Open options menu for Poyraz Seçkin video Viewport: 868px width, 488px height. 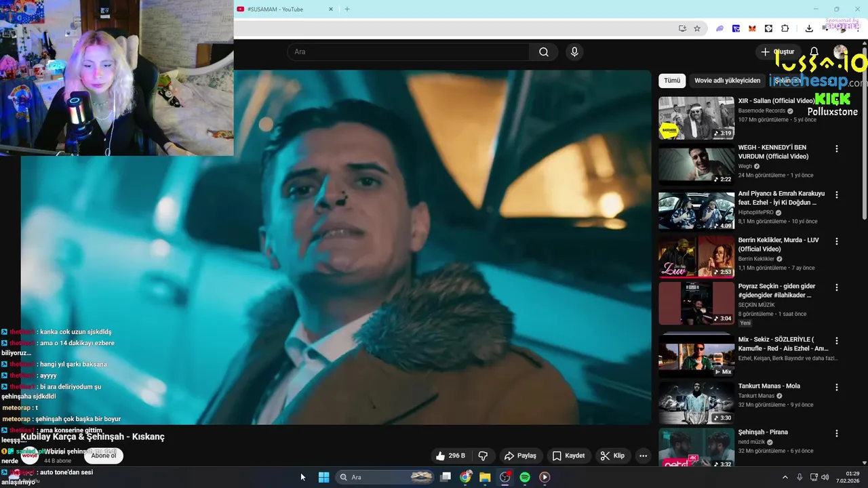[x=836, y=287]
